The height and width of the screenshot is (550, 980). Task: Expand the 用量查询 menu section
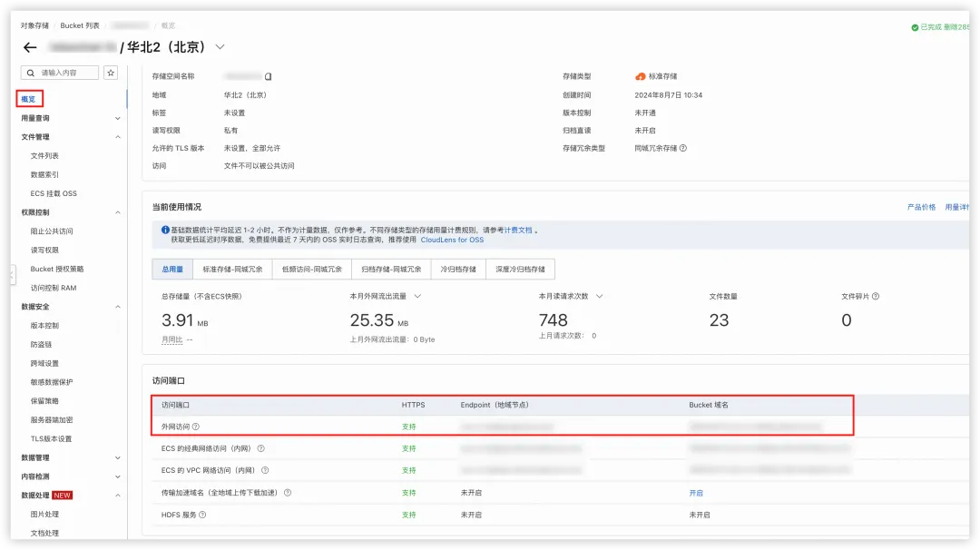117,118
